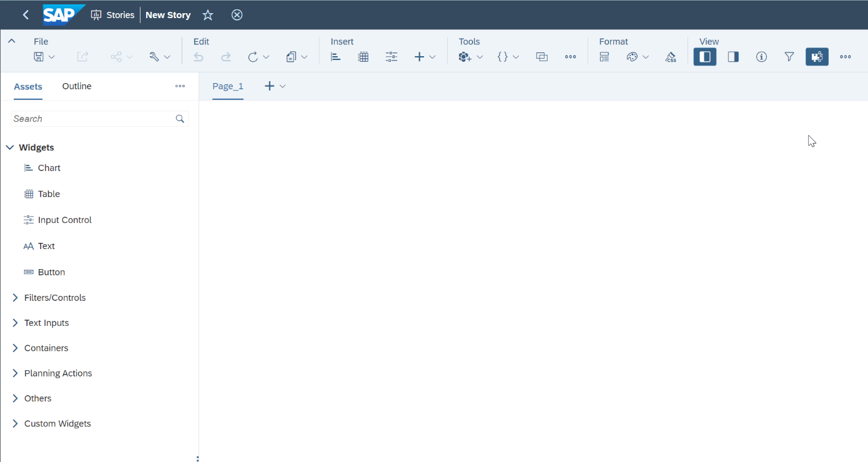The width and height of the screenshot is (868, 462).
Task: Open more Tools options ellipsis
Action: pos(570,57)
